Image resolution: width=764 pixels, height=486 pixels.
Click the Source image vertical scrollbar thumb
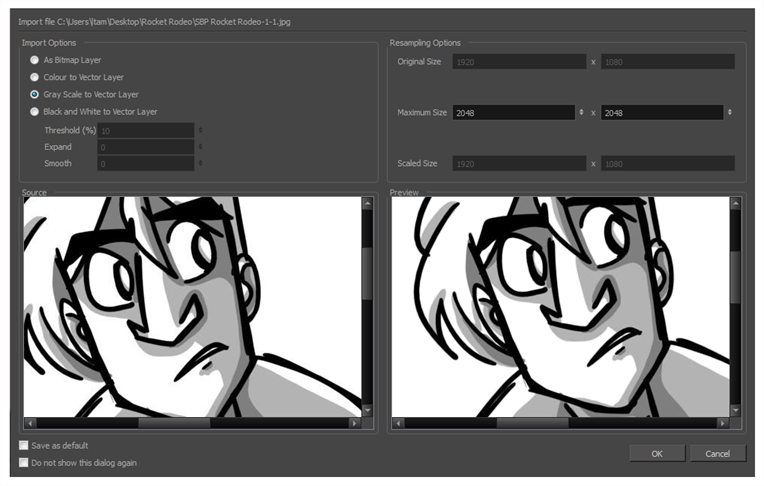point(367,270)
